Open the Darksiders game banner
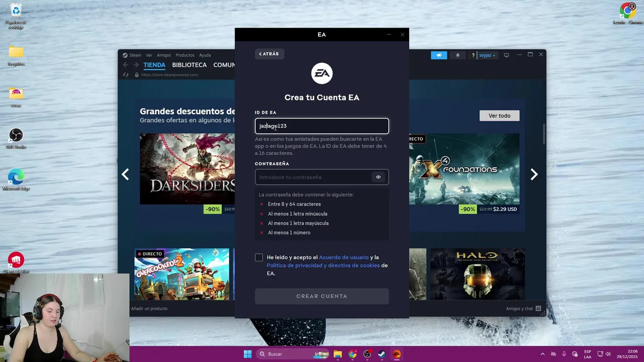The width and height of the screenshot is (644, 362). tap(187, 169)
